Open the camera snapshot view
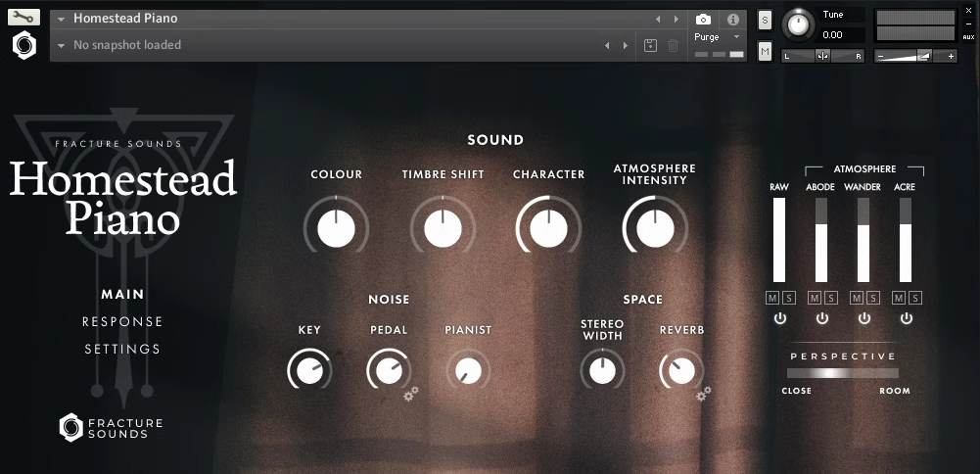980x474 pixels. tap(703, 20)
